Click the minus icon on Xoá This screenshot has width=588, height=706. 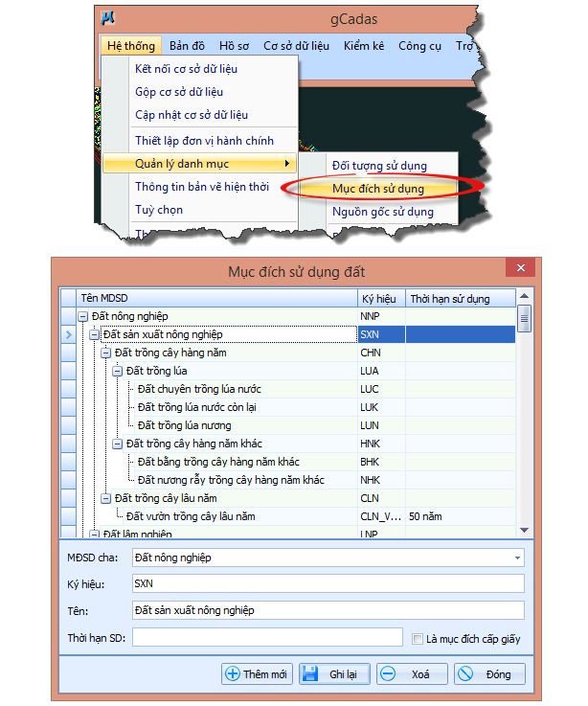point(387,674)
